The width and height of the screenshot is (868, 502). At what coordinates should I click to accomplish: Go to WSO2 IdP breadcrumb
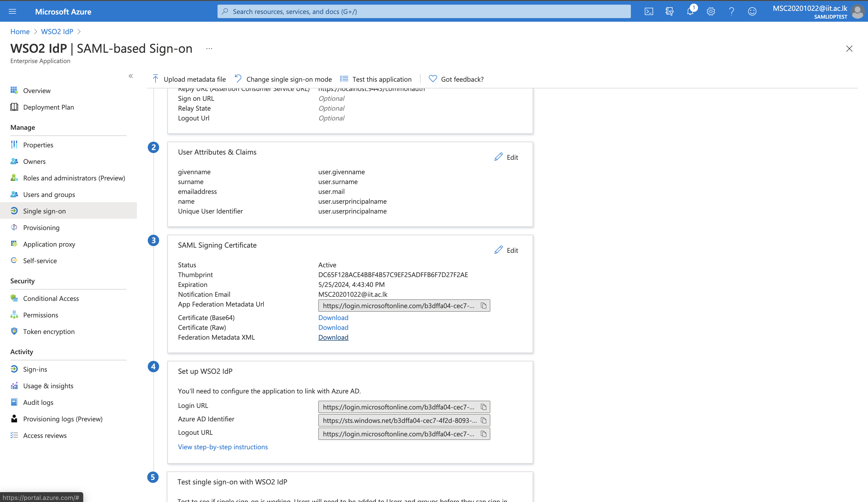57,31
